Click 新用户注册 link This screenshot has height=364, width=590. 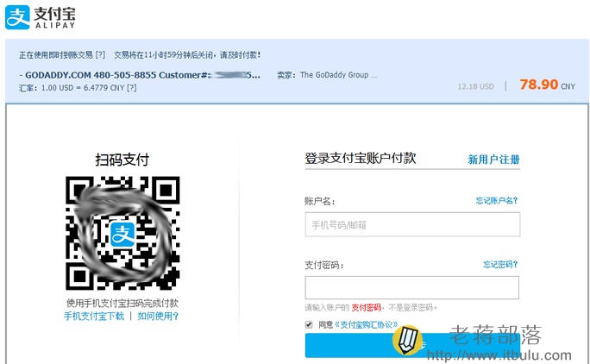pyautogui.click(x=493, y=160)
